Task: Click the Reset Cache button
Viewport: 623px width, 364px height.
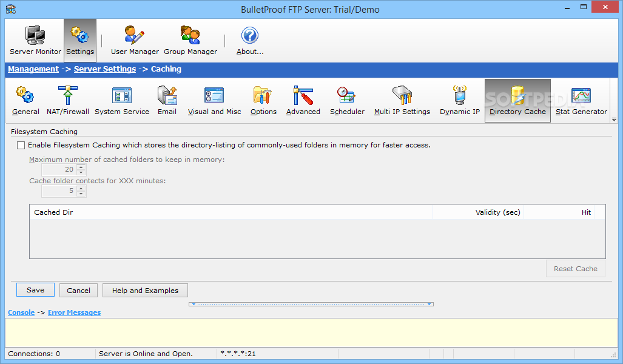Action: pos(576,269)
